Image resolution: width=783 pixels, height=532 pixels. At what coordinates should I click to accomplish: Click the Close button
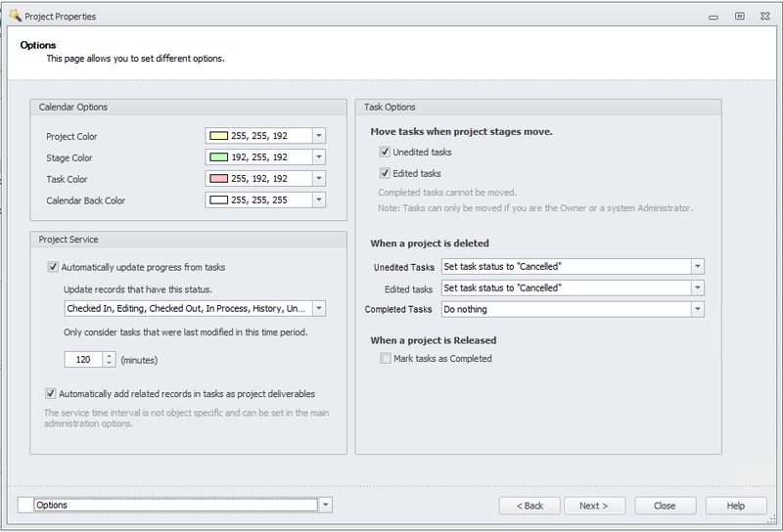click(x=666, y=506)
